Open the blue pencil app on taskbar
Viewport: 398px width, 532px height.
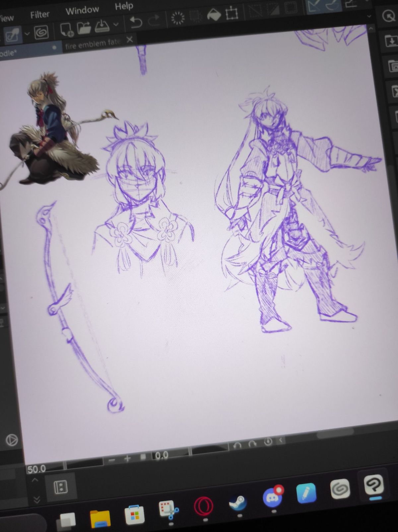(306, 493)
